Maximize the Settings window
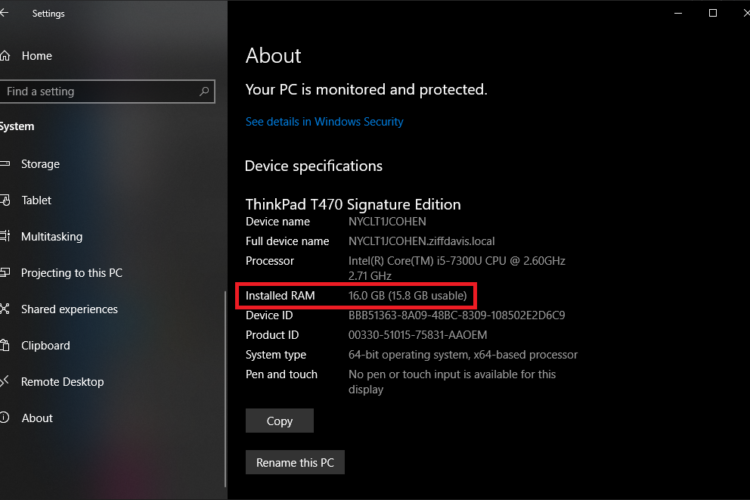 pos(712,13)
